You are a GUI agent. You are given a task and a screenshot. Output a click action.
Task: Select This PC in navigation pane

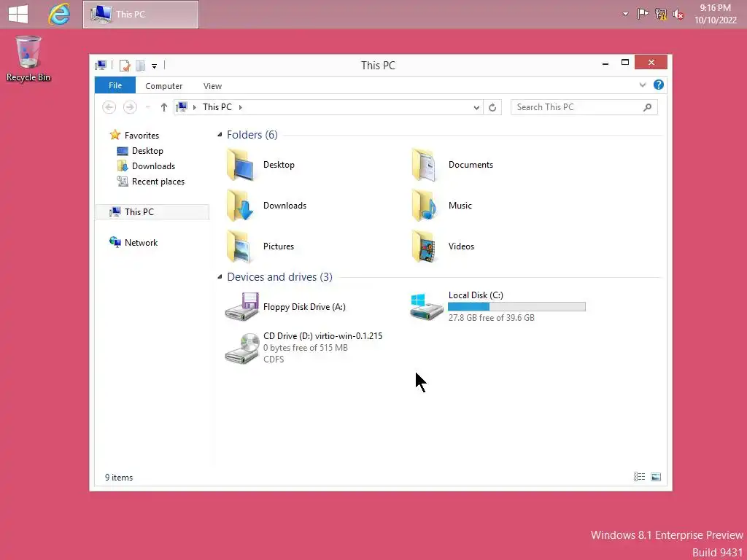(x=152, y=212)
